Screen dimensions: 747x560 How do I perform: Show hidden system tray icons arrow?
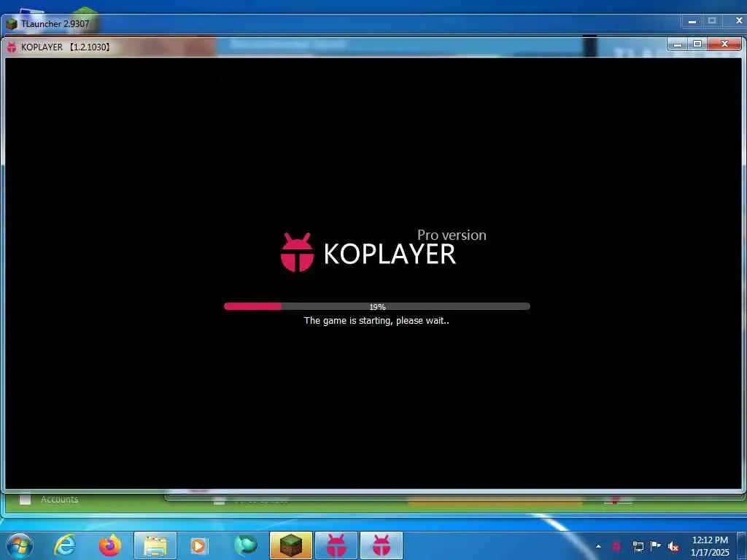[x=598, y=546]
